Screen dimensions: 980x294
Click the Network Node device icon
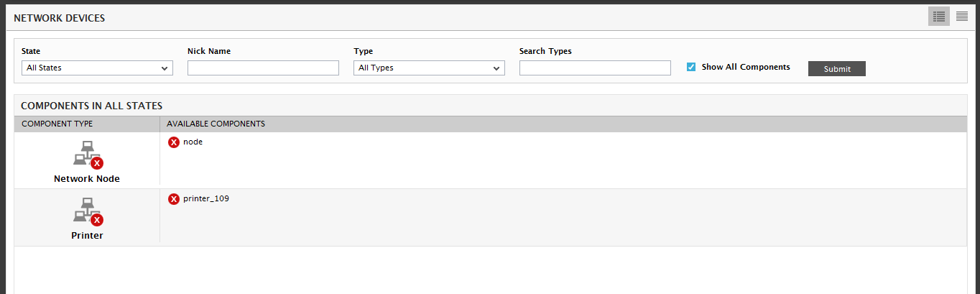[87, 155]
